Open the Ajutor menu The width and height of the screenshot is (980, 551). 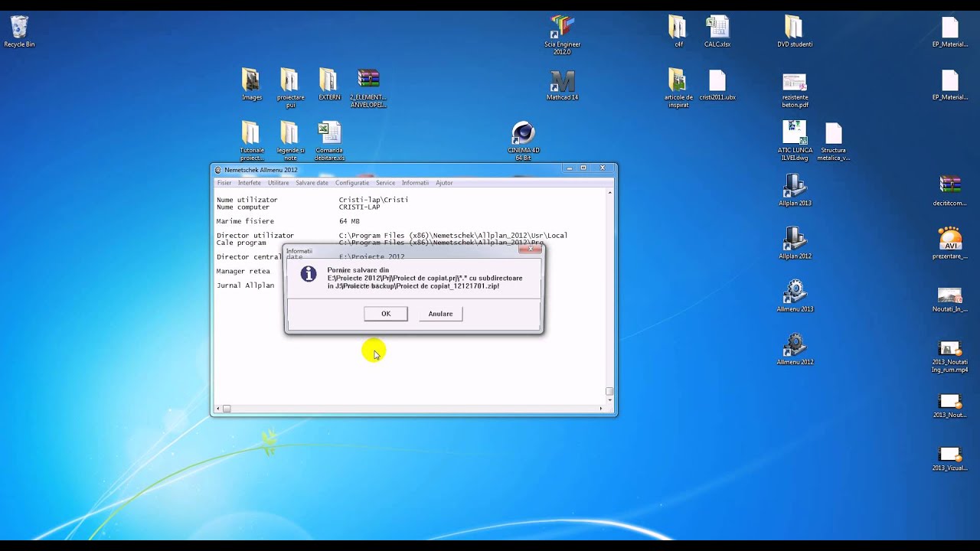[x=444, y=183]
